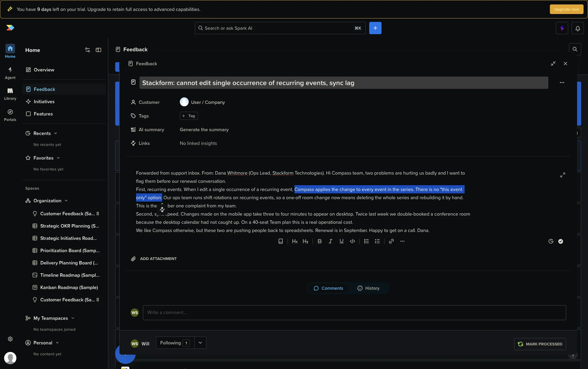Toggle italic formatting
The width and height of the screenshot is (588, 369).
331,241
